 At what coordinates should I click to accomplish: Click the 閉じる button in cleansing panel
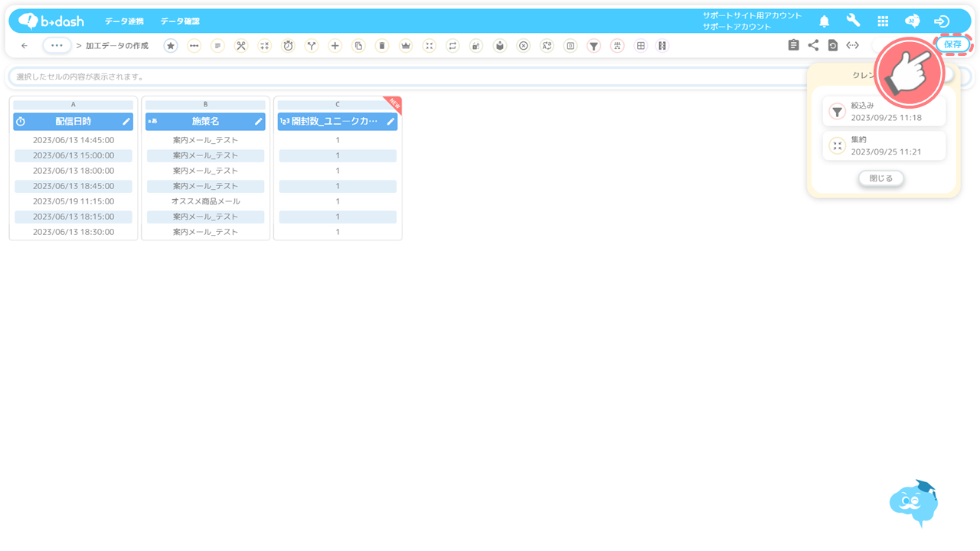pos(881,178)
